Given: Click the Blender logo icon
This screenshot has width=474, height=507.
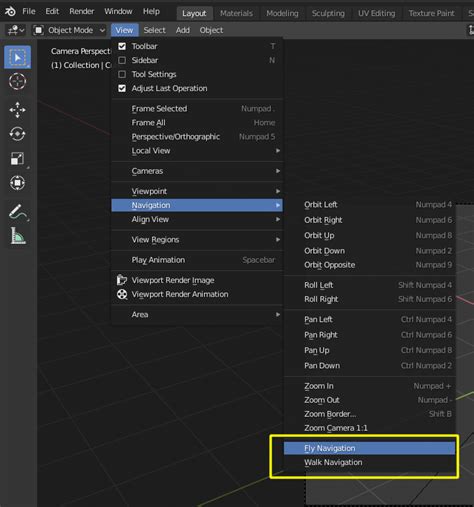Looking at the screenshot, I should (x=10, y=12).
